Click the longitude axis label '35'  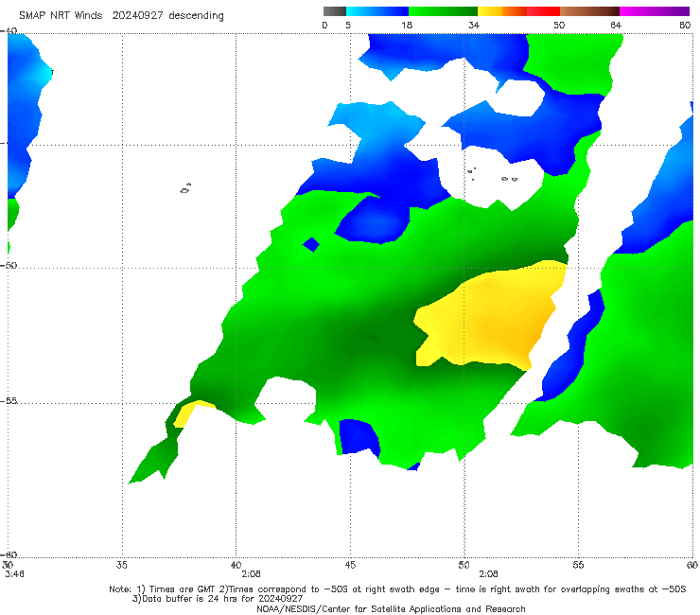(x=121, y=565)
